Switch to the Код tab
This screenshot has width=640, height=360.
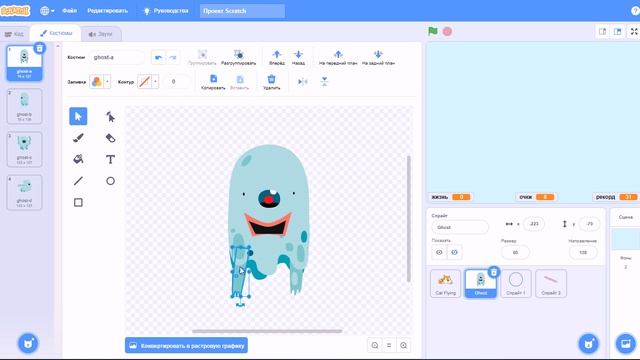pyautogui.click(x=15, y=34)
